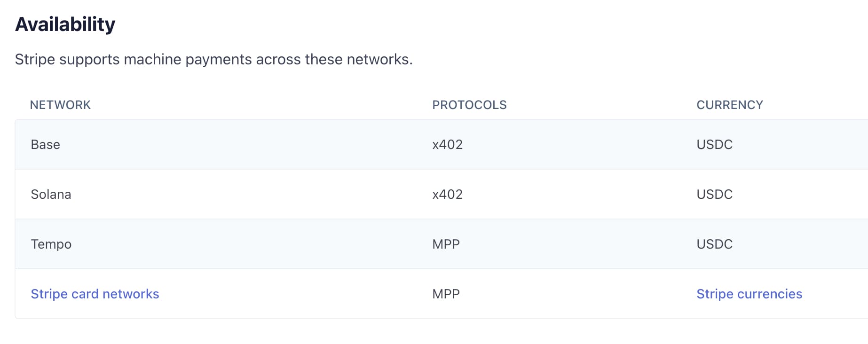The width and height of the screenshot is (868, 344).
Task: Click the PROTOCOLS column header
Action: pos(469,105)
